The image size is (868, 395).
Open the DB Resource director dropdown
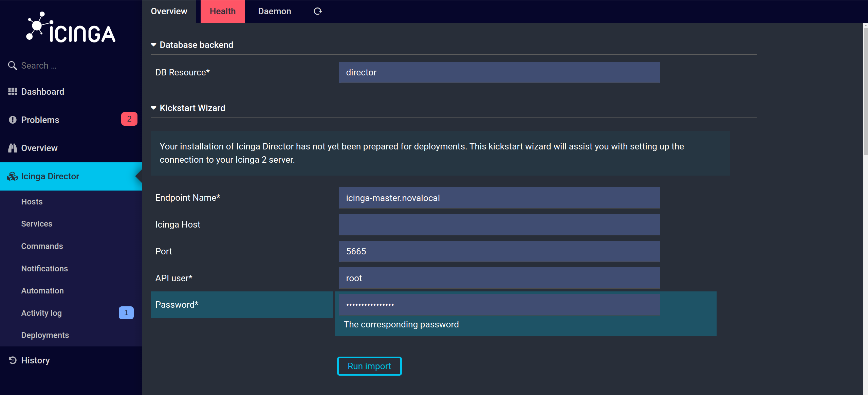pyautogui.click(x=499, y=72)
